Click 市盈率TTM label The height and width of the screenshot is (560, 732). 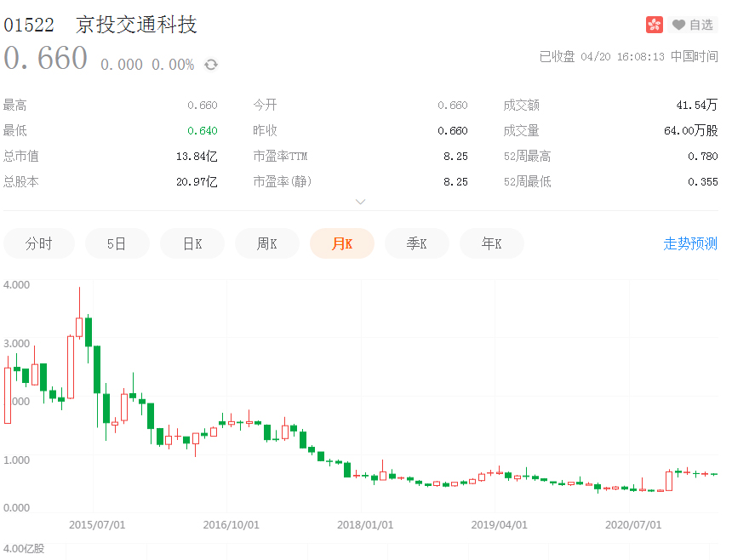(x=281, y=157)
